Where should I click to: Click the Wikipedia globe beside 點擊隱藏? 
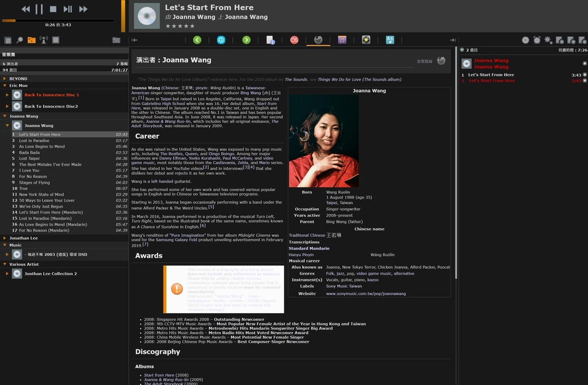coord(442,61)
